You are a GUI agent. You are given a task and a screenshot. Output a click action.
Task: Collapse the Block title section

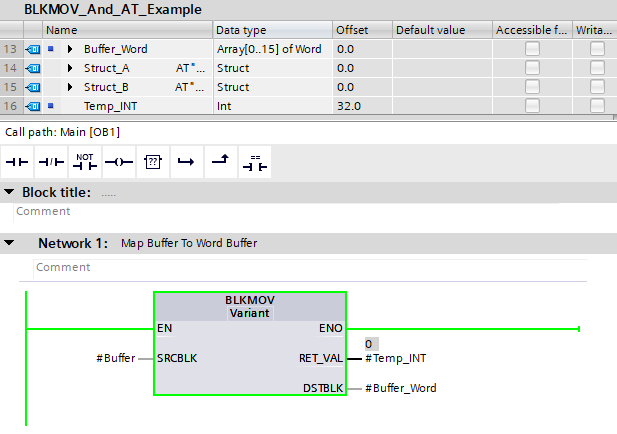(10, 192)
